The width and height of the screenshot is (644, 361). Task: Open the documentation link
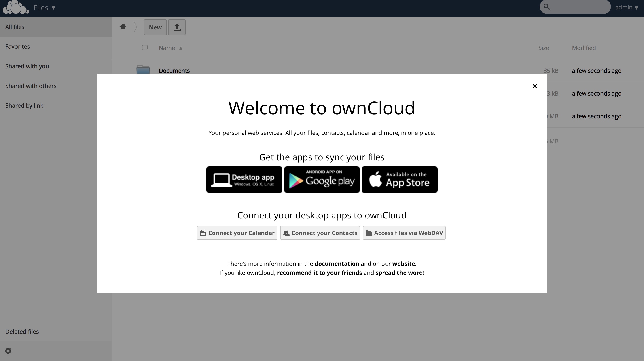pos(337,264)
